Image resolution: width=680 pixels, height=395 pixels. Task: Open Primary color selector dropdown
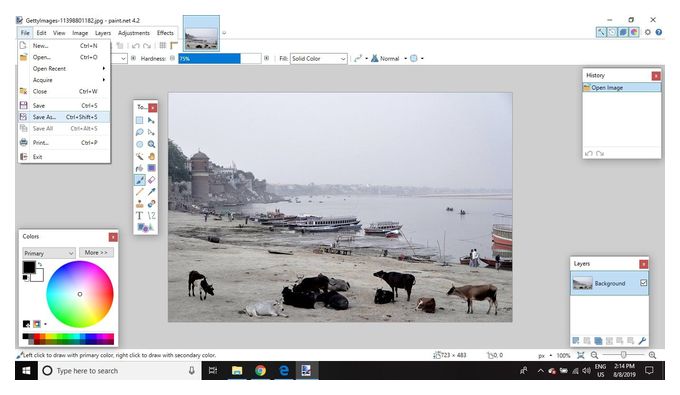click(x=49, y=253)
